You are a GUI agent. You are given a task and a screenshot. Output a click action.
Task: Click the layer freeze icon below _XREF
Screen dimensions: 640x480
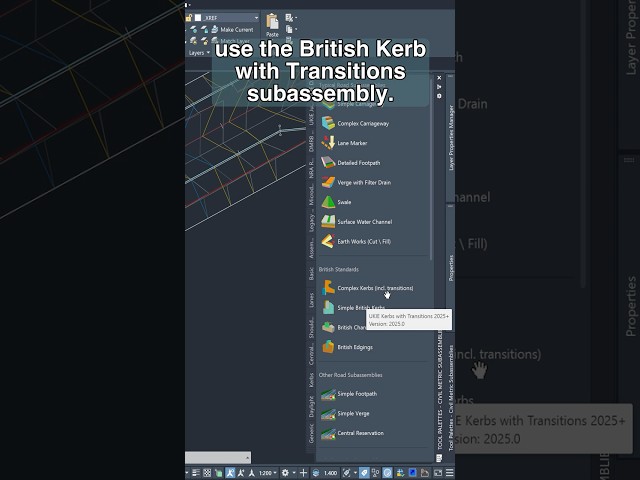pyautogui.click(x=193, y=29)
